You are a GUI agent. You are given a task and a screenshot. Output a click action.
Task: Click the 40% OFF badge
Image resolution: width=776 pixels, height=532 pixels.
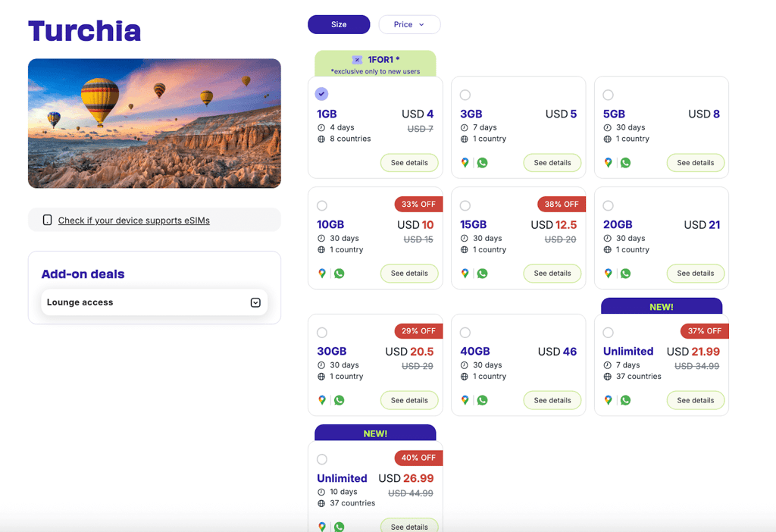pyautogui.click(x=418, y=458)
